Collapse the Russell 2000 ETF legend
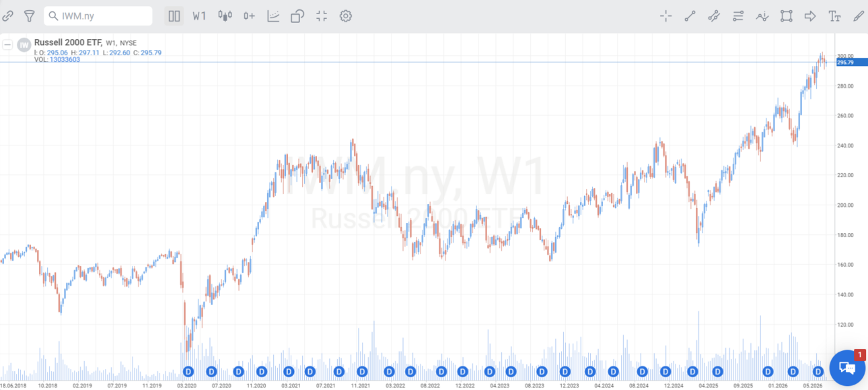The image size is (868, 390). tap(7, 45)
